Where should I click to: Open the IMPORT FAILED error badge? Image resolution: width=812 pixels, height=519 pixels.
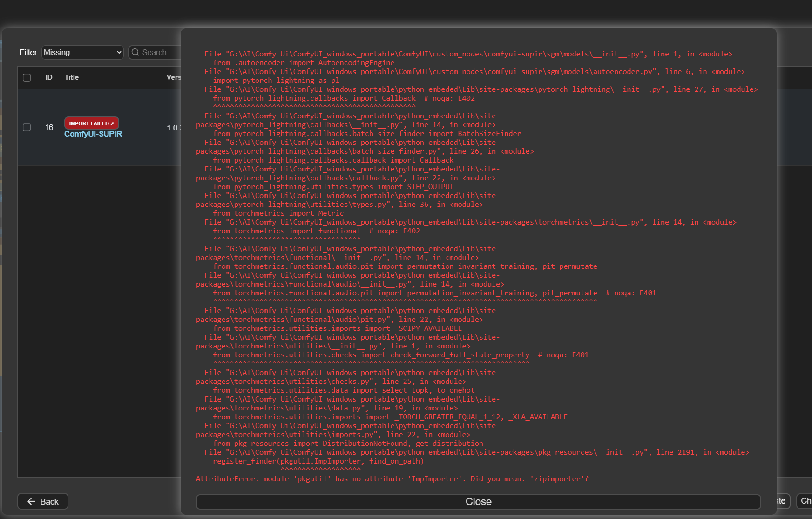(91, 123)
